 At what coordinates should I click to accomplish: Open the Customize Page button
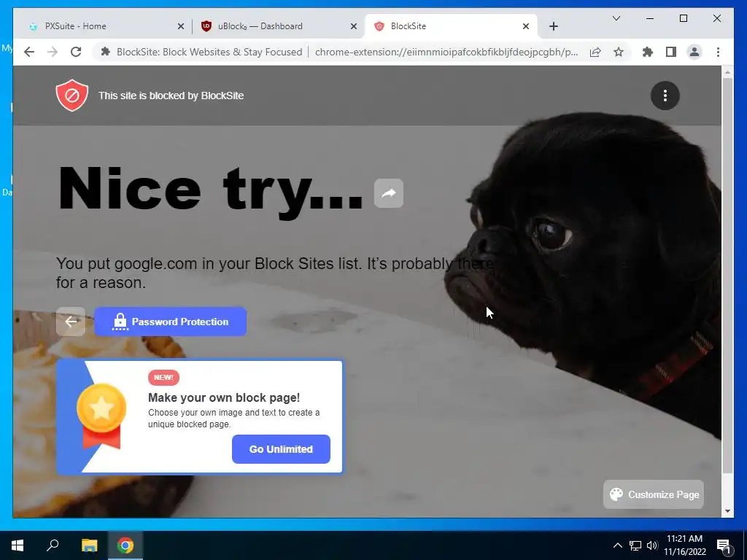click(x=654, y=494)
